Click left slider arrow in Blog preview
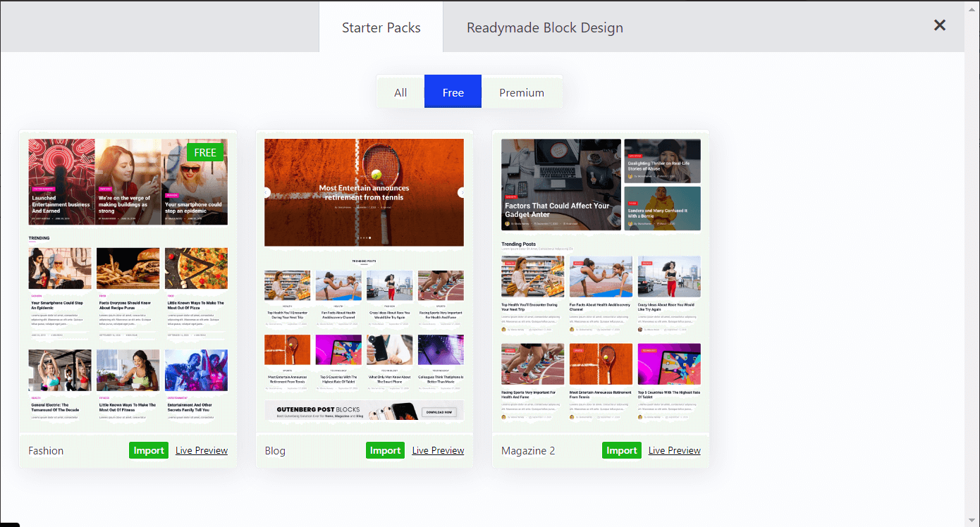The width and height of the screenshot is (980, 527). point(267,192)
